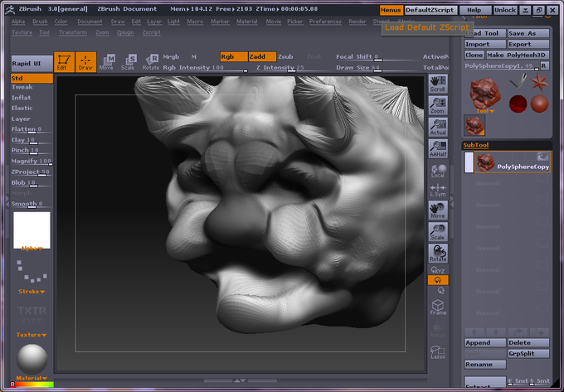Click the Help button in title bar
This screenshot has height=392, width=564.
(x=474, y=10)
